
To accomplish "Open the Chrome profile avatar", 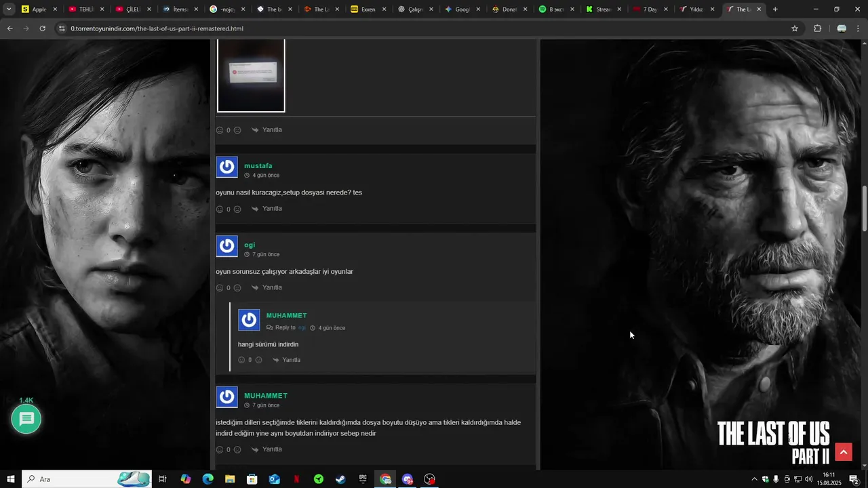I will 842,28.
